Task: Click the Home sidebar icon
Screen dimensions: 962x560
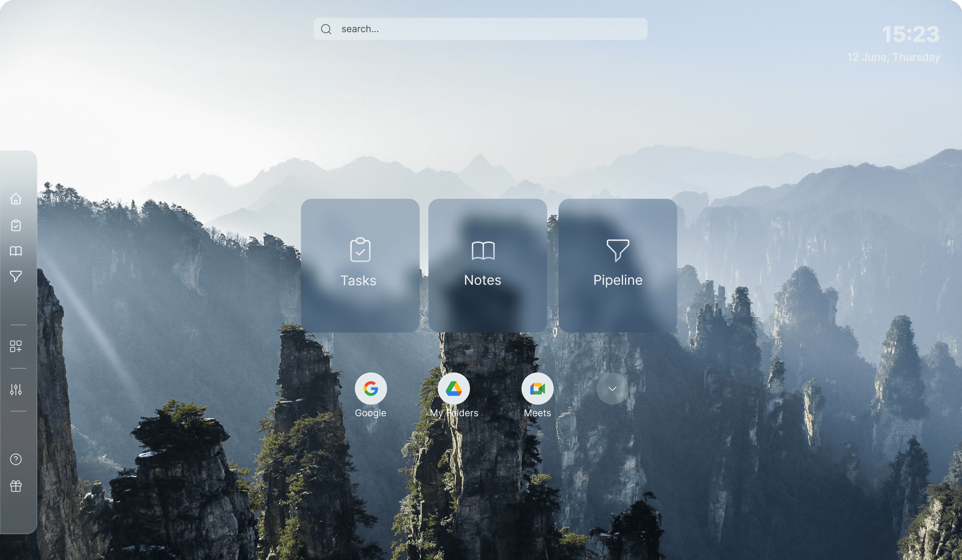Action: [x=16, y=199]
